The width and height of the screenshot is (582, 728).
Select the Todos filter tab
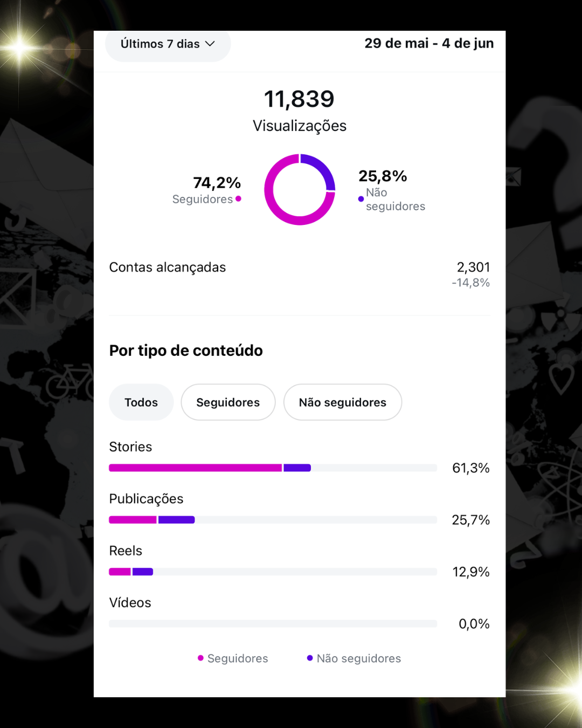[x=141, y=402]
